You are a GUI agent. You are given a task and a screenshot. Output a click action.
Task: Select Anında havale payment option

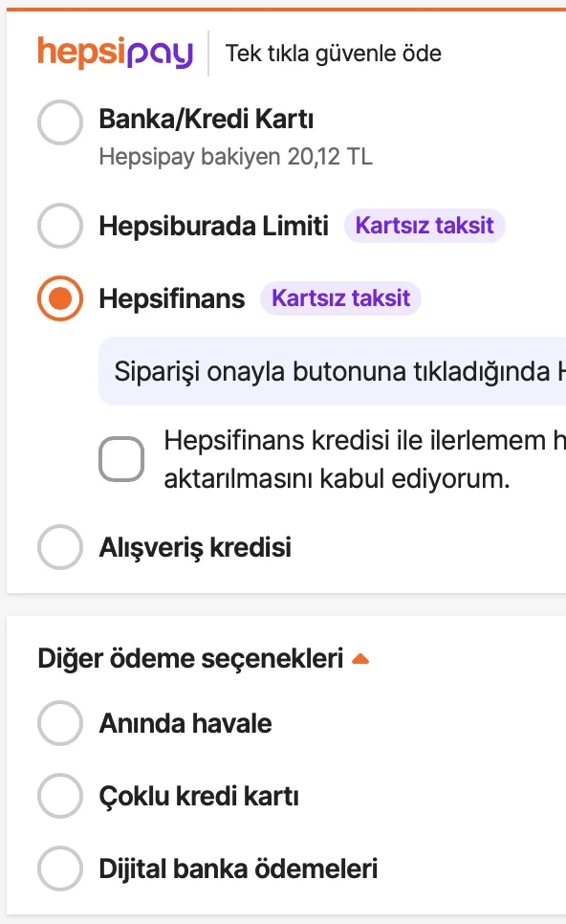point(59,724)
